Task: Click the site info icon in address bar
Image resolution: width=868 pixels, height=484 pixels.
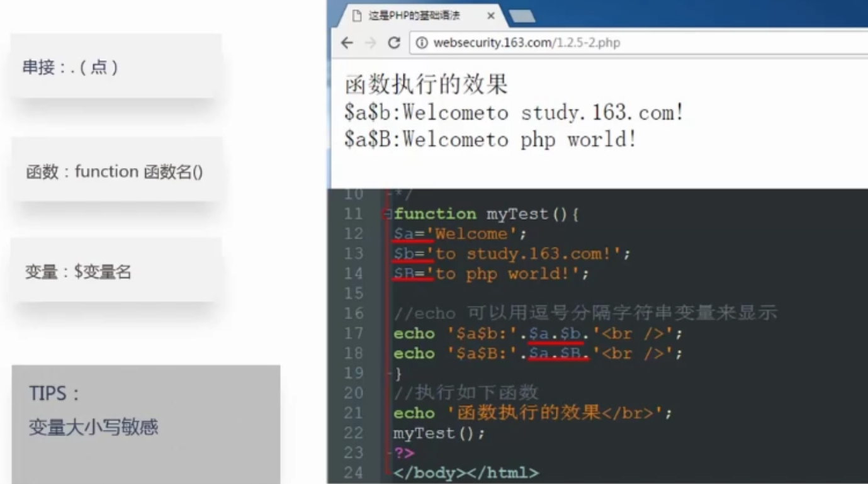Action: pos(422,43)
